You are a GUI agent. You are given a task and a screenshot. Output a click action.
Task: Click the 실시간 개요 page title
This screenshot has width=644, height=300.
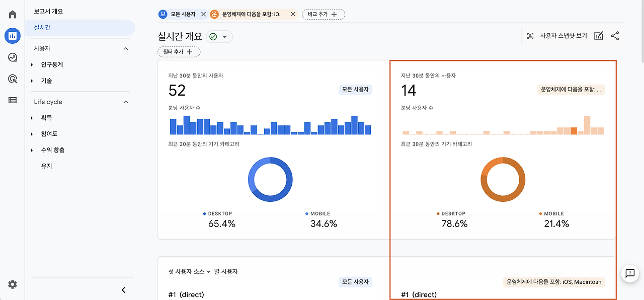(180, 36)
